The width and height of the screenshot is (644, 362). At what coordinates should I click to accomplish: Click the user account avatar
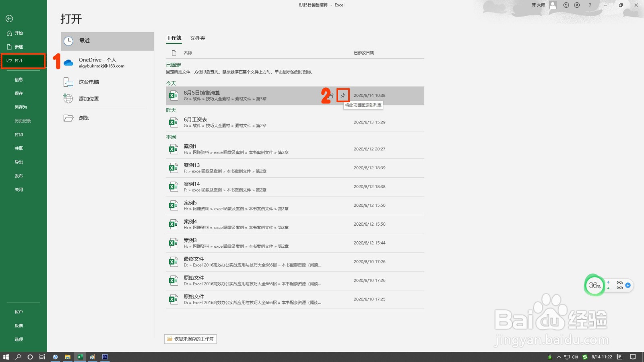pyautogui.click(x=553, y=5)
